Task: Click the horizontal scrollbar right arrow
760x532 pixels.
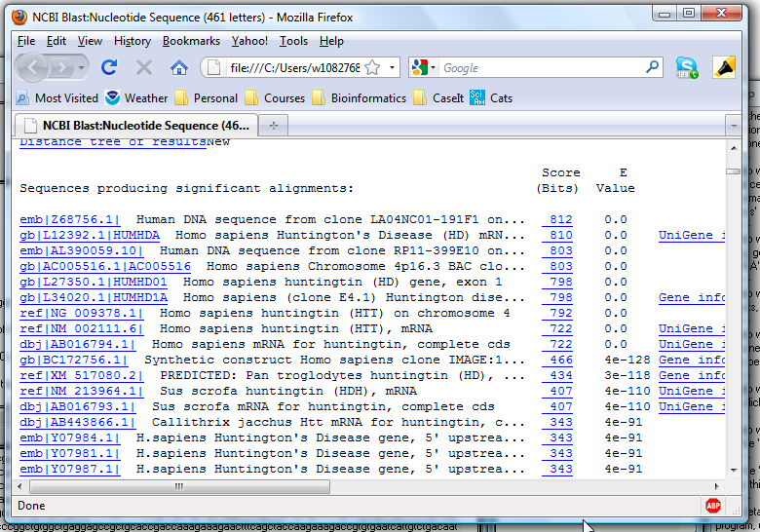Action: (x=717, y=486)
